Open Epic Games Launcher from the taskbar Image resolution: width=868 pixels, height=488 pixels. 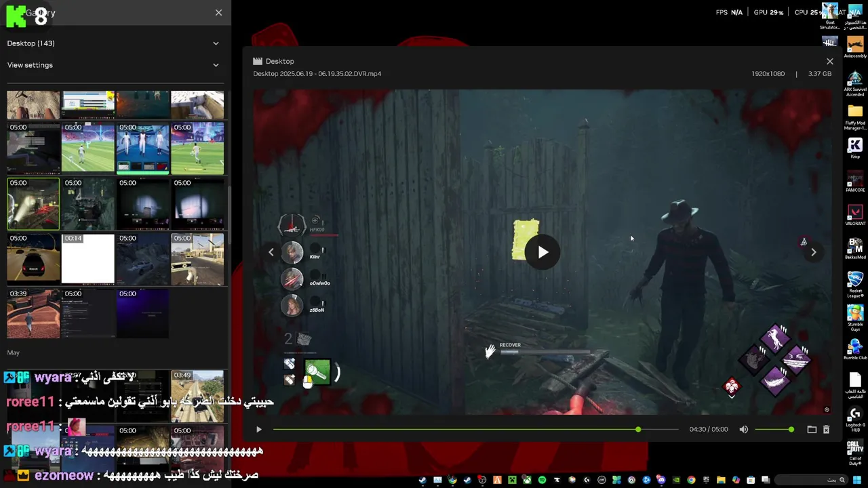point(706,480)
